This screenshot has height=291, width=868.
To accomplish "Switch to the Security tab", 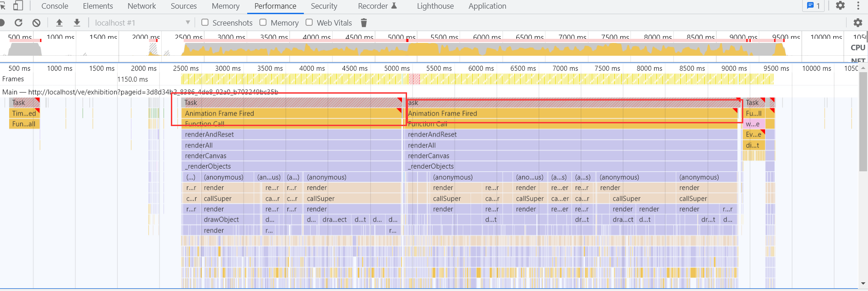I will 324,6.
